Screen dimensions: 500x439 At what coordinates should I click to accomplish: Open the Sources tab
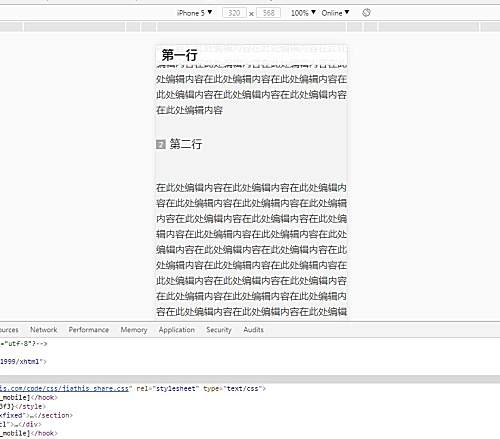[9, 330]
